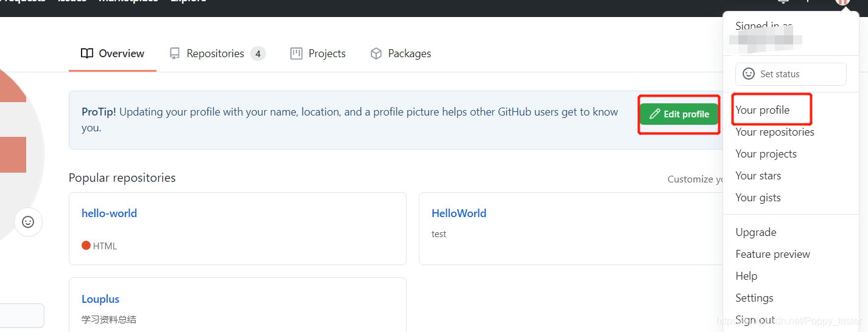Click the Edit profile button
The image size is (868, 332).
[679, 114]
